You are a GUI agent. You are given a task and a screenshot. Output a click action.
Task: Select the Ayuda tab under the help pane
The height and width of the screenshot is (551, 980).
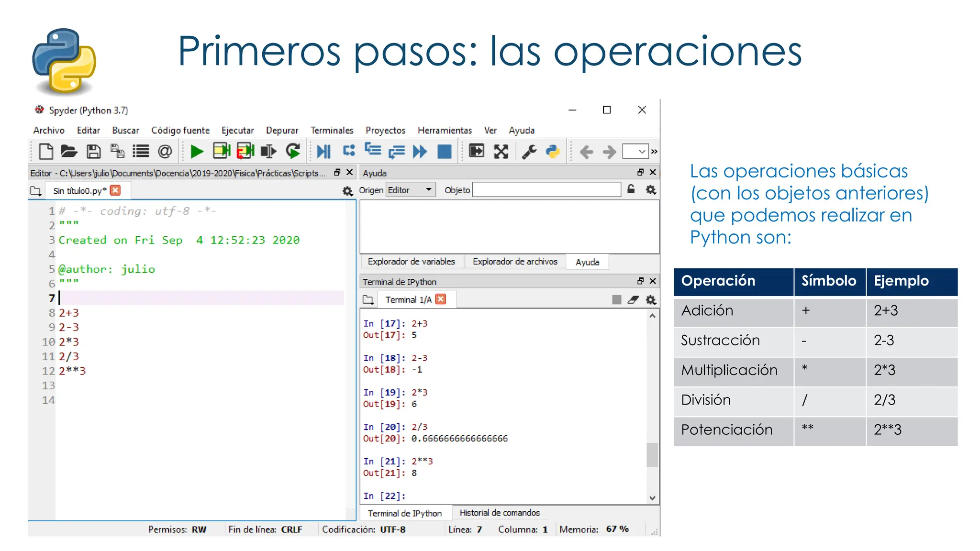[x=587, y=262]
